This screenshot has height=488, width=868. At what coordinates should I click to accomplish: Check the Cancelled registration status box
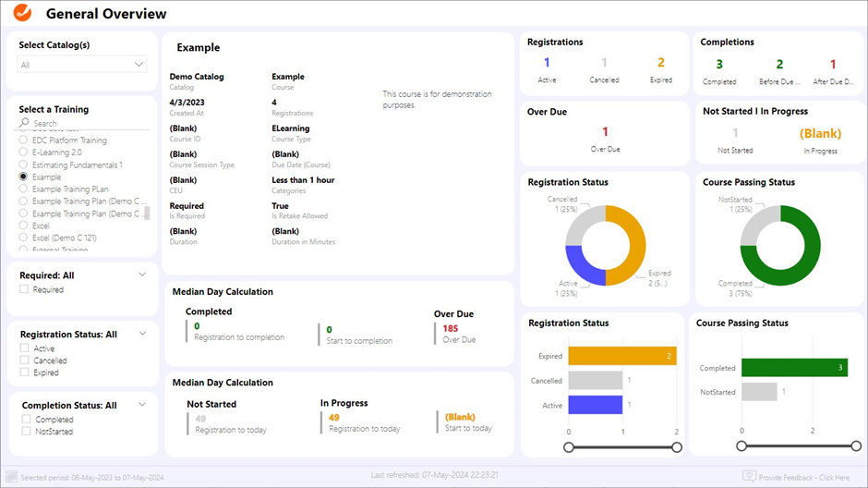[24, 361]
